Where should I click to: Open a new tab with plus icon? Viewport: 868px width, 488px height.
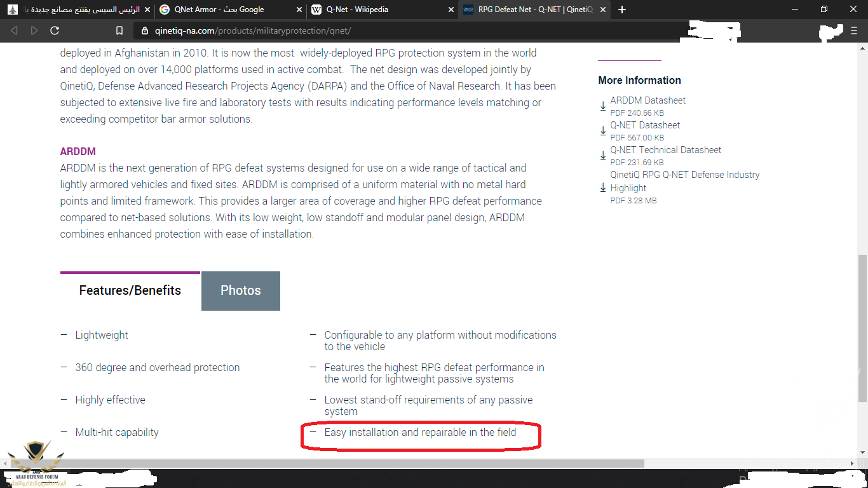[x=622, y=10]
